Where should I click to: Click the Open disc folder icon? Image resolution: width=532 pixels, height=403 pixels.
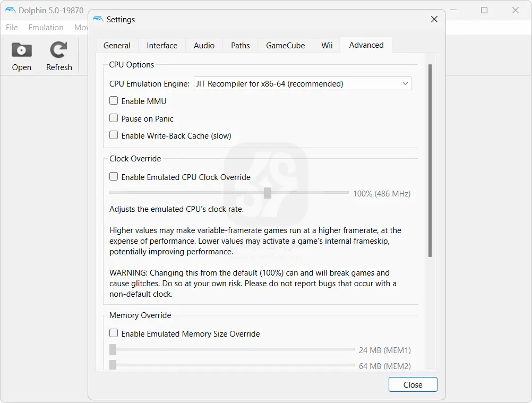tap(22, 50)
